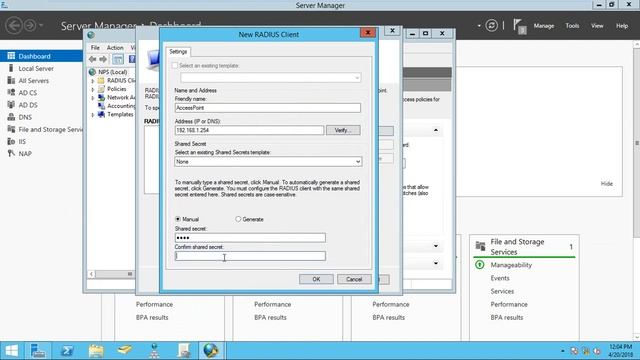640x360 pixels.
Task: Click the All Servers icon in sidebar
Action: pyautogui.click(x=11, y=80)
